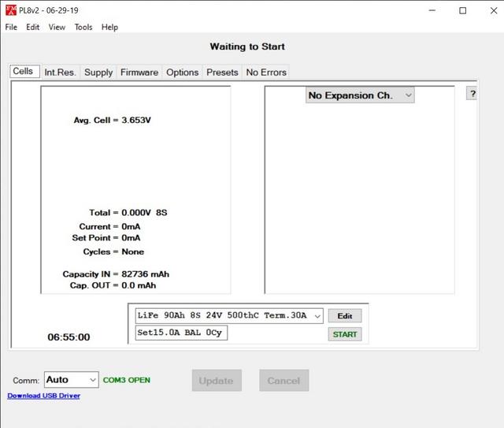Viewport: 504px width, 428px height.
Task: Switch to the Presets tab
Action: [222, 72]
